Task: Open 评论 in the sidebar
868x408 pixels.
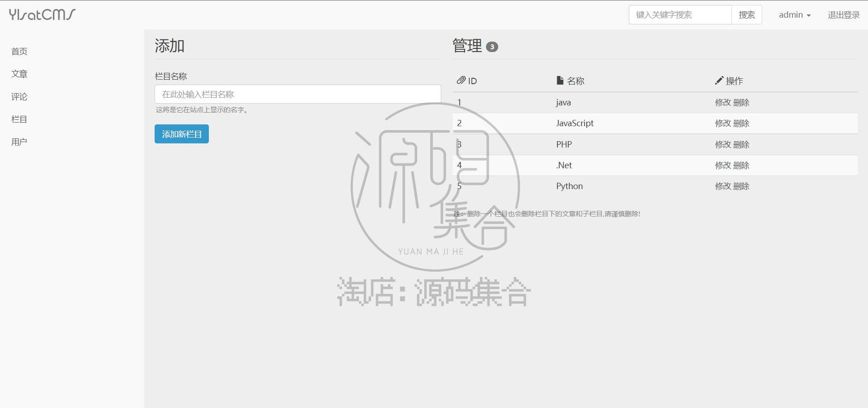Action: [19, 97]
